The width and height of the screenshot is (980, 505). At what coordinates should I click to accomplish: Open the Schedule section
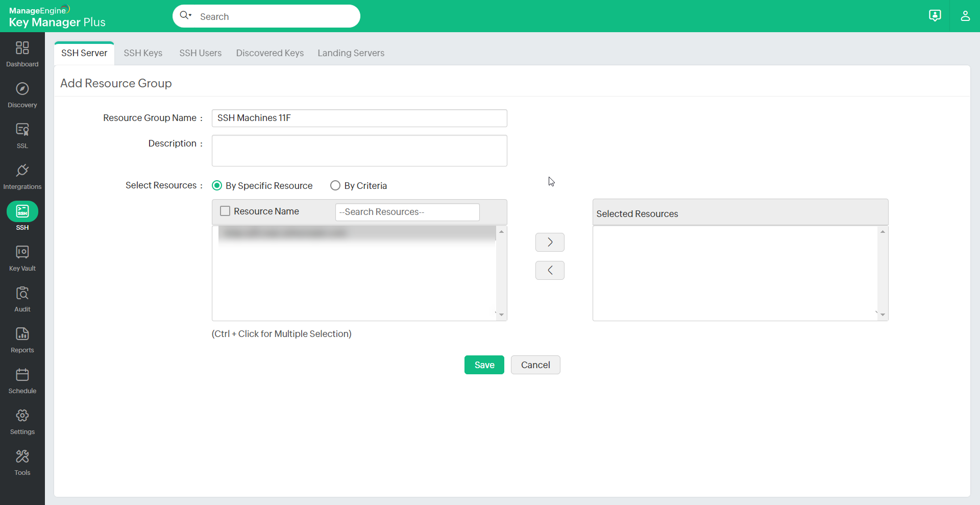tap(22, 379)
